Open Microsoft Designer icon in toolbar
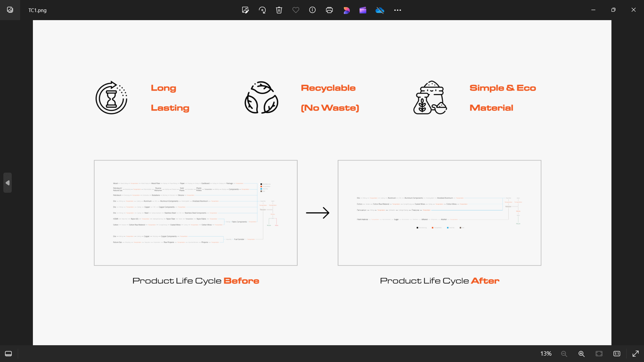 pyautogui.click(x=346, y=10)
